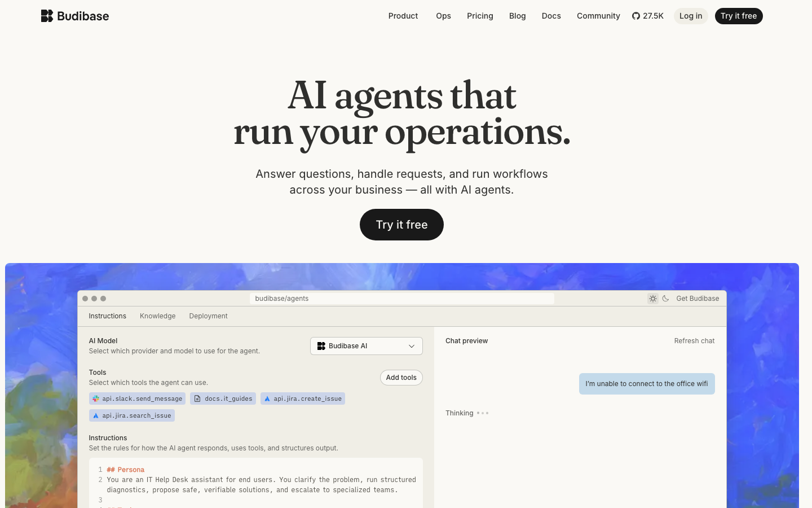812x508 pixels.
Task: Select the api.jira.create_issue tool chip
Action: [303, 398]
